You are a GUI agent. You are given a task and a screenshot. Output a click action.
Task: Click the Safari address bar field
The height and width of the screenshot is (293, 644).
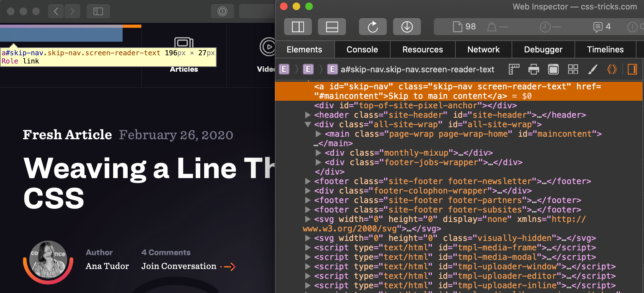257,12
